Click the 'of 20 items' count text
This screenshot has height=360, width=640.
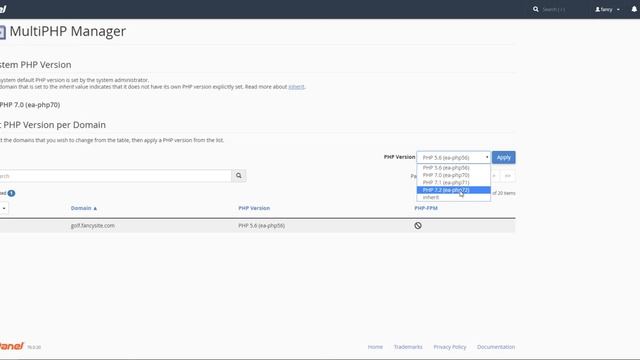pyautogui.click(x=504, y=193)
